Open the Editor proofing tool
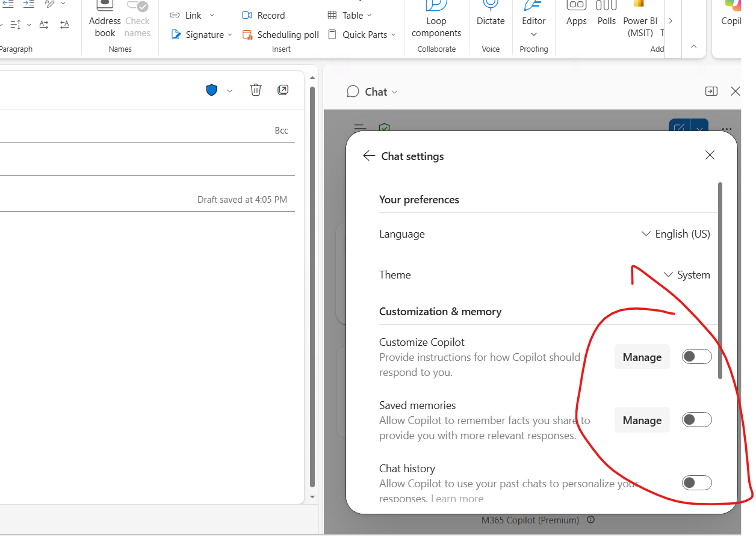This screenshot has height=536, width=756. click(x=534, y=13)
